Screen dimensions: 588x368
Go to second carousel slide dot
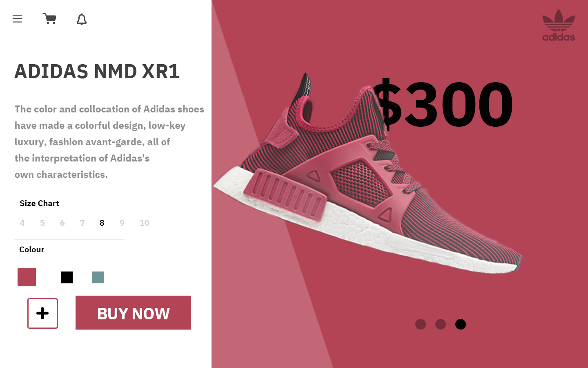441,324
